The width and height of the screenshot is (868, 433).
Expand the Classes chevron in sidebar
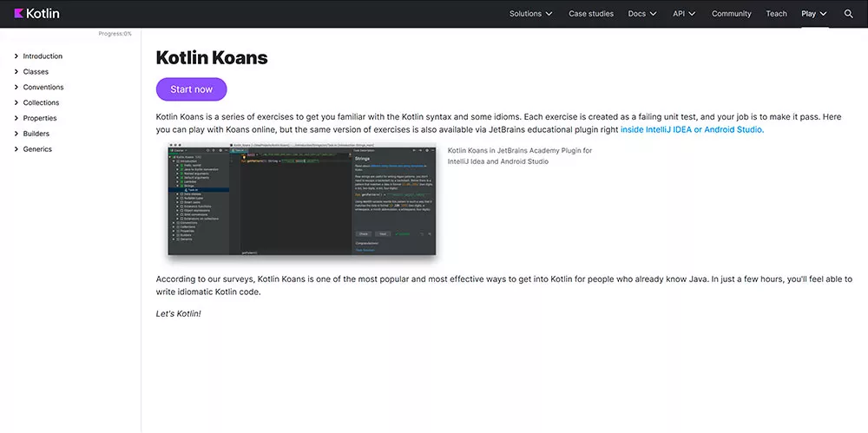click(16, 71)
